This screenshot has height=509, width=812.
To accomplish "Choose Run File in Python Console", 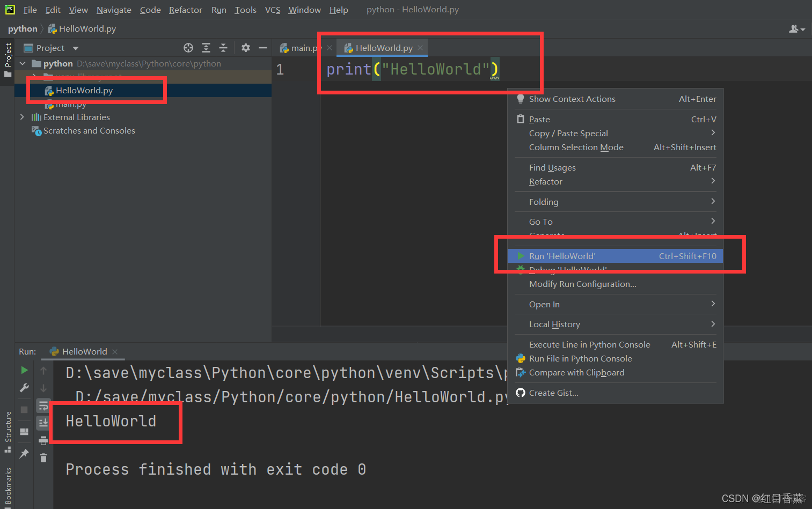I will pyautogui.click(x=616, y=358).
